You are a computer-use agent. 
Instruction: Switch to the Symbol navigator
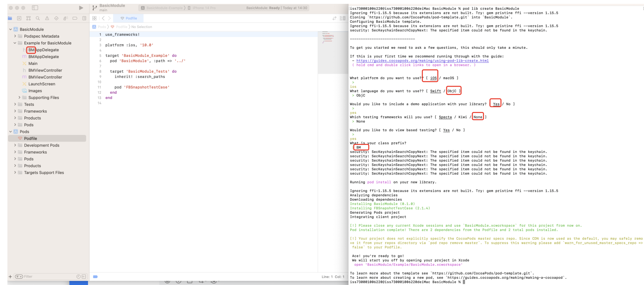pos(29,18)
